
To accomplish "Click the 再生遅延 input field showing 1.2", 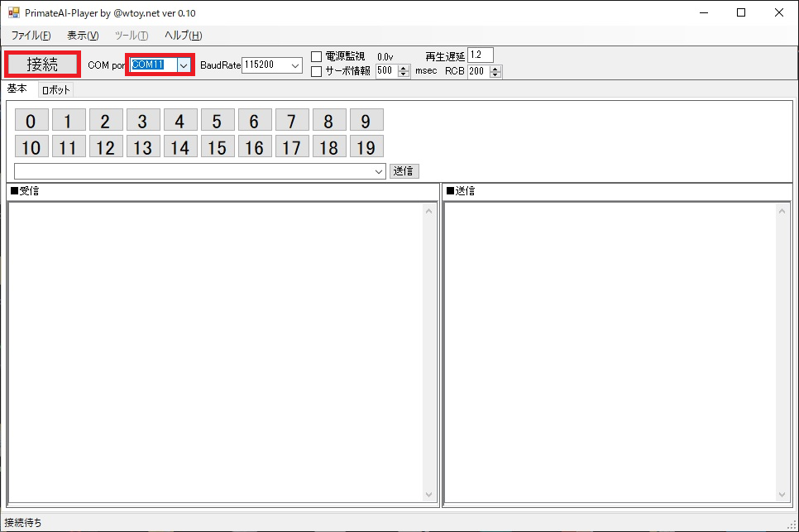I will coord(481,55).
